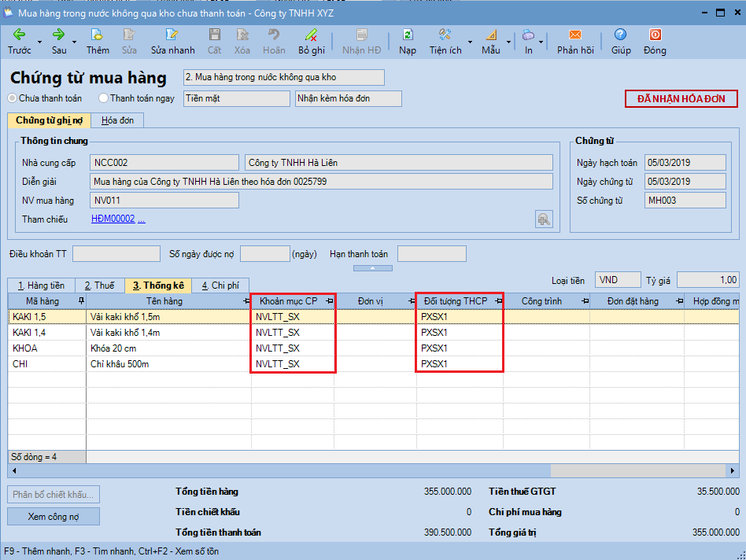Click the Bỏ ghi unpost icon
This screenshot has height=560, width=746.
point(311,35)
